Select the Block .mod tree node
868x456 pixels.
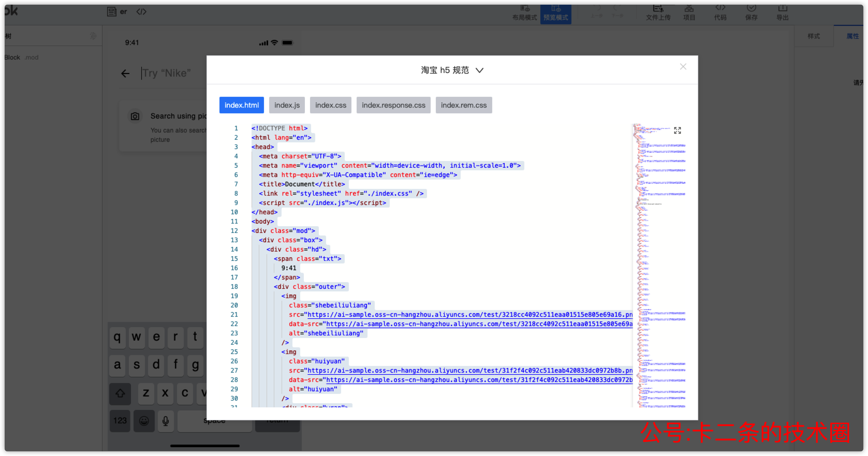[x=21, y=57]
